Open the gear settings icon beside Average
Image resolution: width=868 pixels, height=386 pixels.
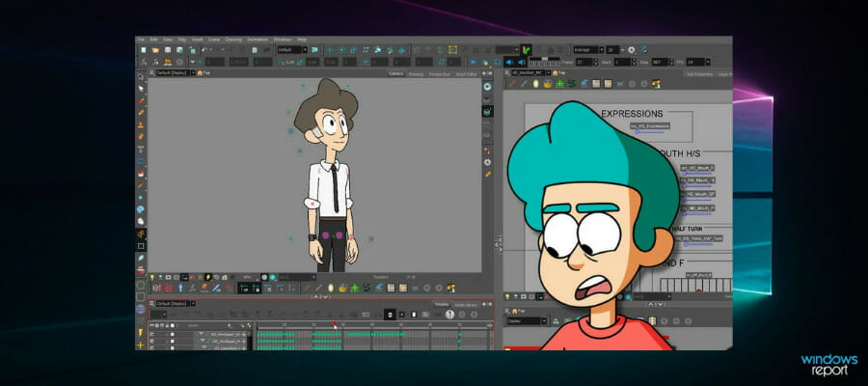[631, 50]
